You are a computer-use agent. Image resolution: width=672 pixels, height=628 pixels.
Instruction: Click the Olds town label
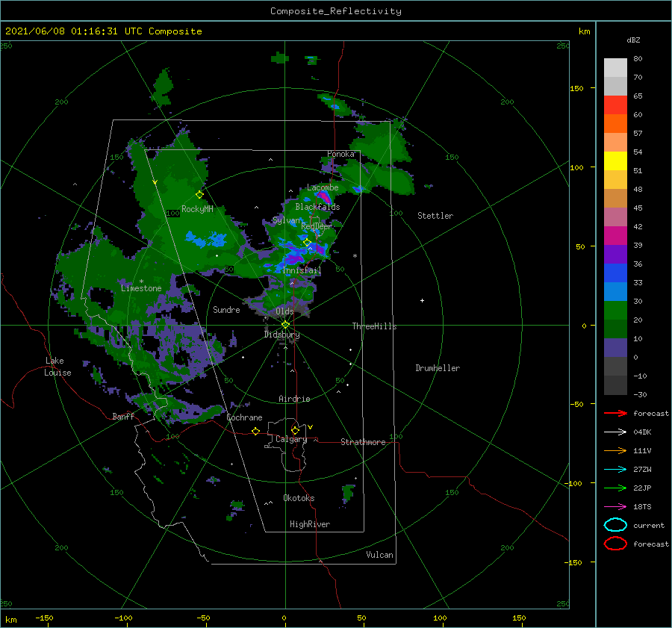tap(284, 311)
